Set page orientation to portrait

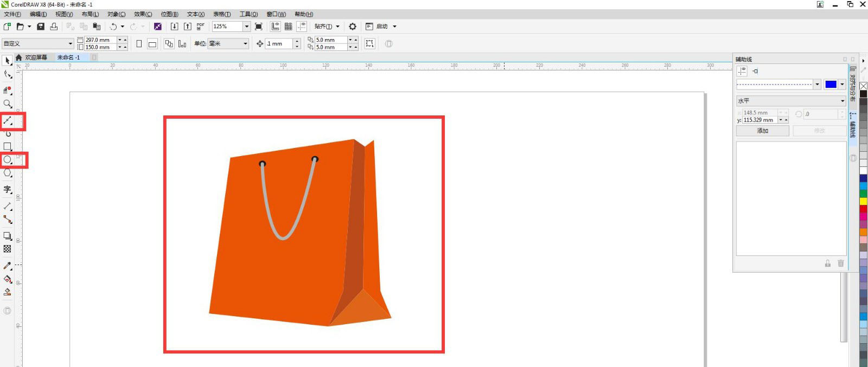[139, 43]
